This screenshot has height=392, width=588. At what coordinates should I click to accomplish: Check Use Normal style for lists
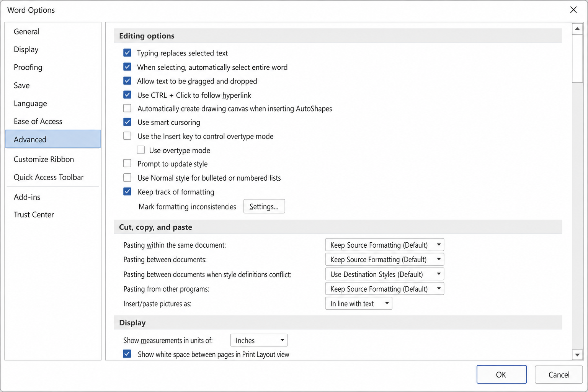[127, 178]
